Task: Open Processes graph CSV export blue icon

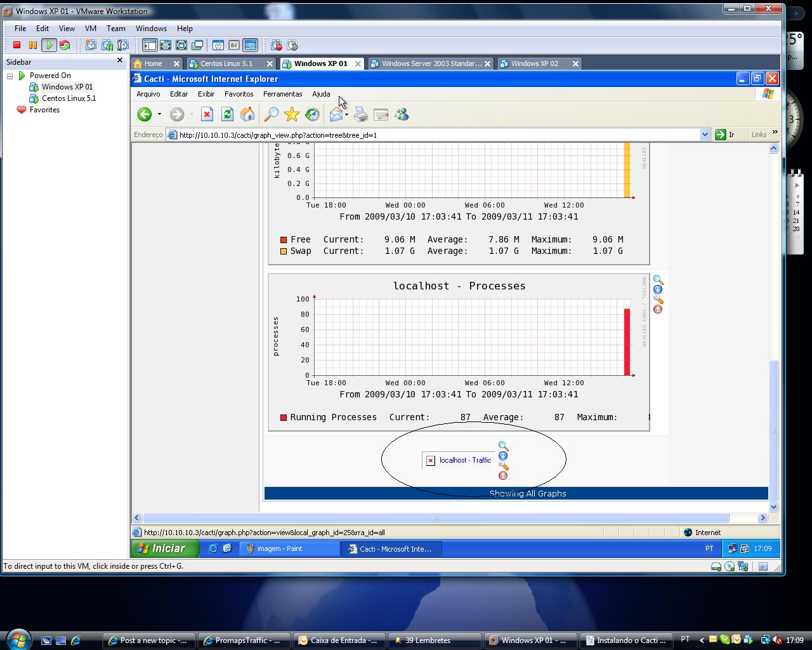Action: click(x=658, y=289)
